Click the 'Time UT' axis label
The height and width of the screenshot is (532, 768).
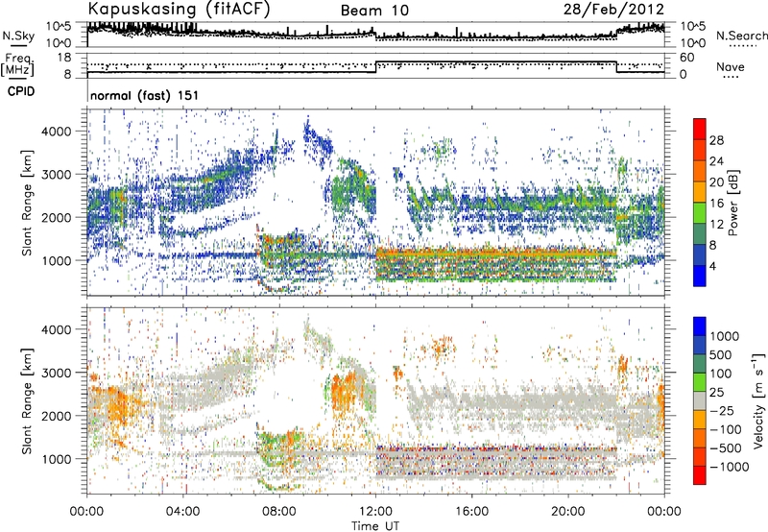click(375, 526)
